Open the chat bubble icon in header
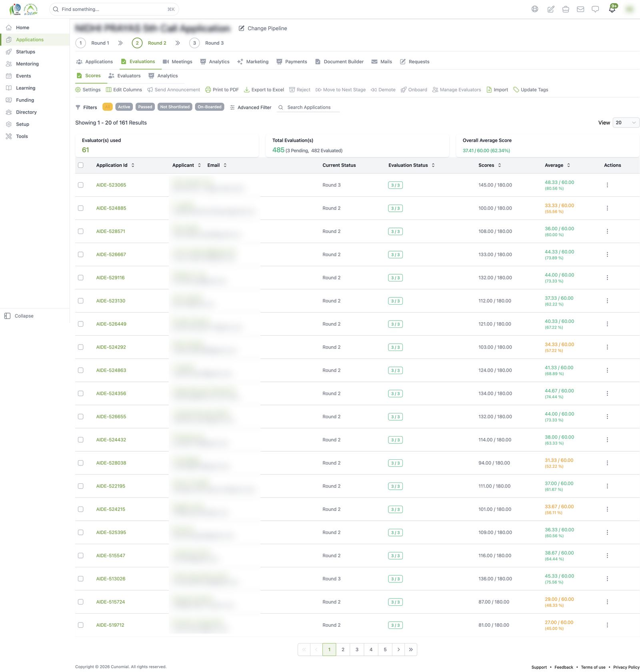 coord(595,9)
